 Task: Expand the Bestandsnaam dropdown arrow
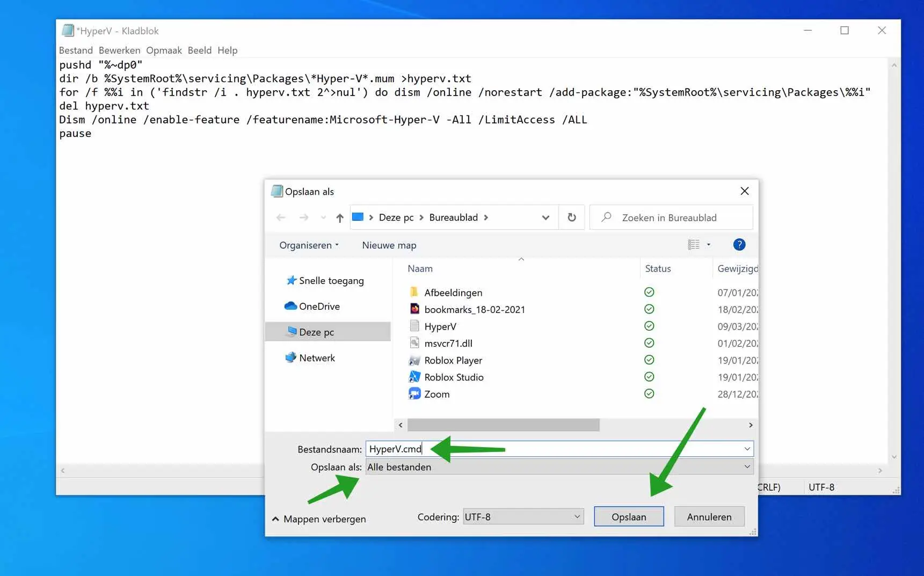point(747,449)
